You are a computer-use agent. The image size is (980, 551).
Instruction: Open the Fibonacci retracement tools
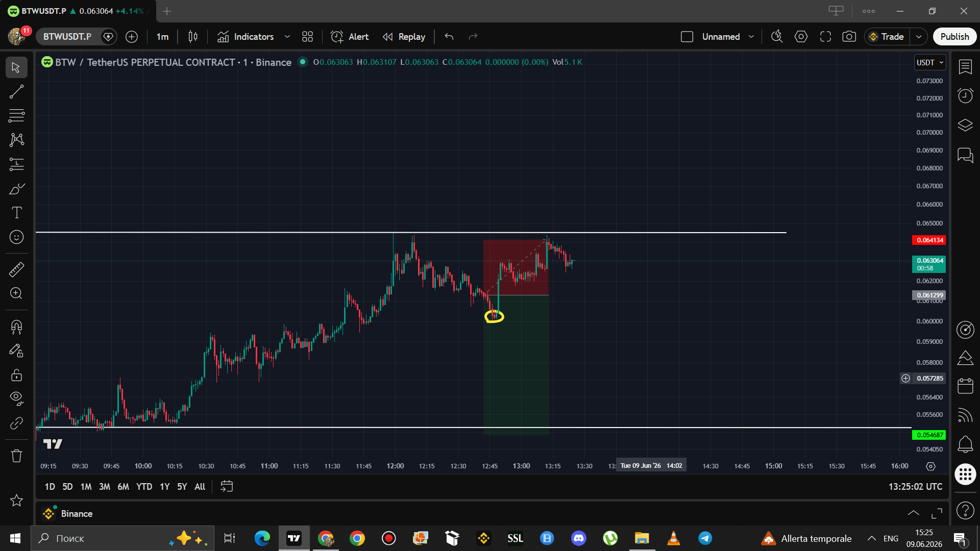(16, 116)
